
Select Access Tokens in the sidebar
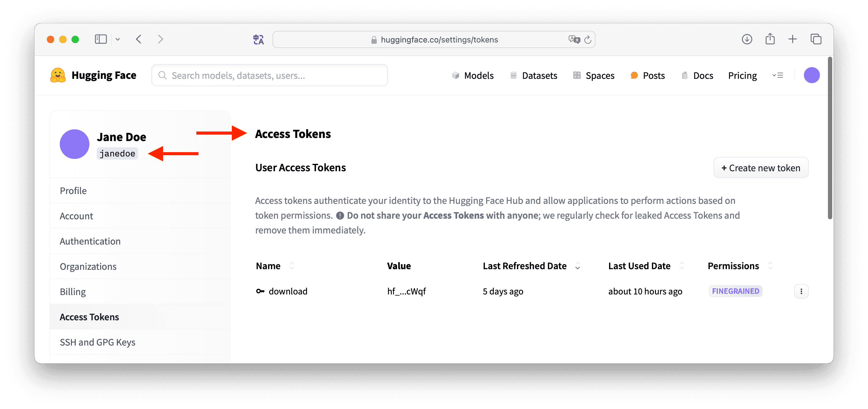coord(140,317)
